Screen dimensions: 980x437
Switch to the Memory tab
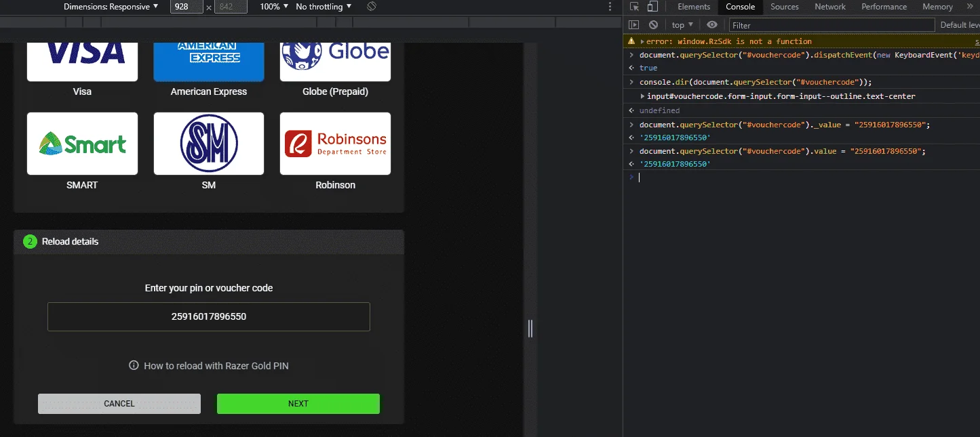937,7
